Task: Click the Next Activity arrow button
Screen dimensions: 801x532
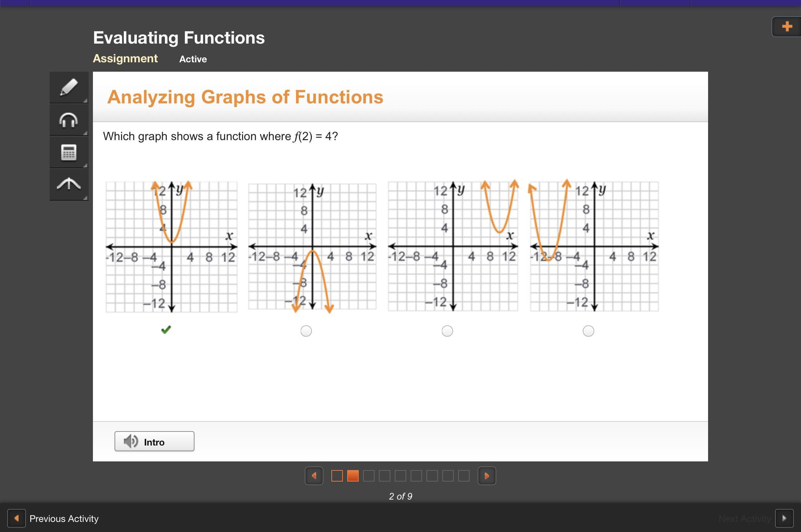Action: [x=784, y=519]
